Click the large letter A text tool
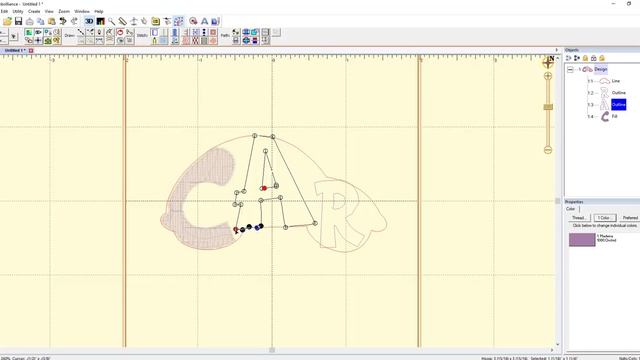The height and width of the screenshot is (360, 640). point(204,21)
